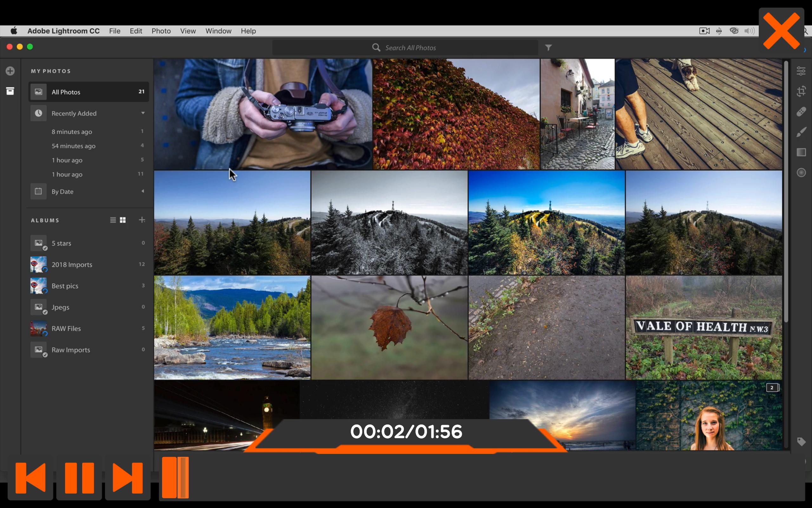812x508 pixels.
Task: Click the search magnifier icon
Action: point(376,48)
